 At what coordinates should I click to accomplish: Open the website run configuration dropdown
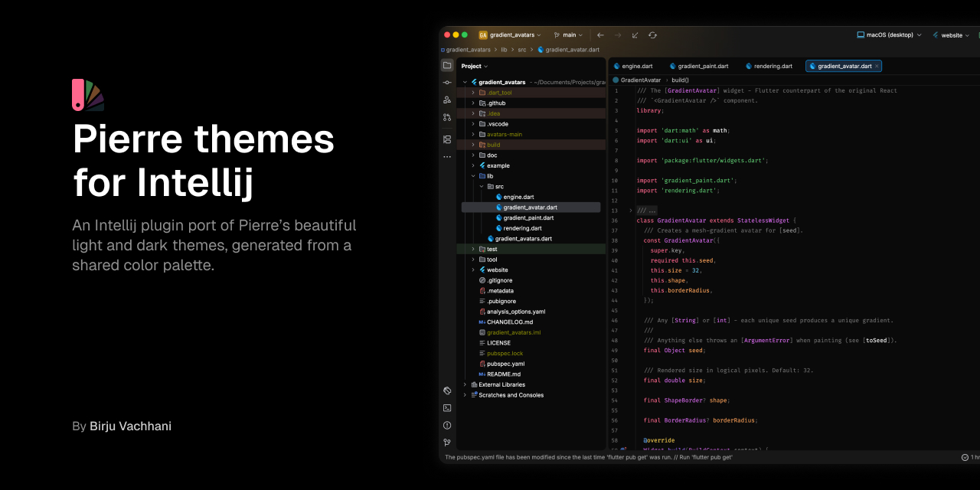(x=951, y=35)
